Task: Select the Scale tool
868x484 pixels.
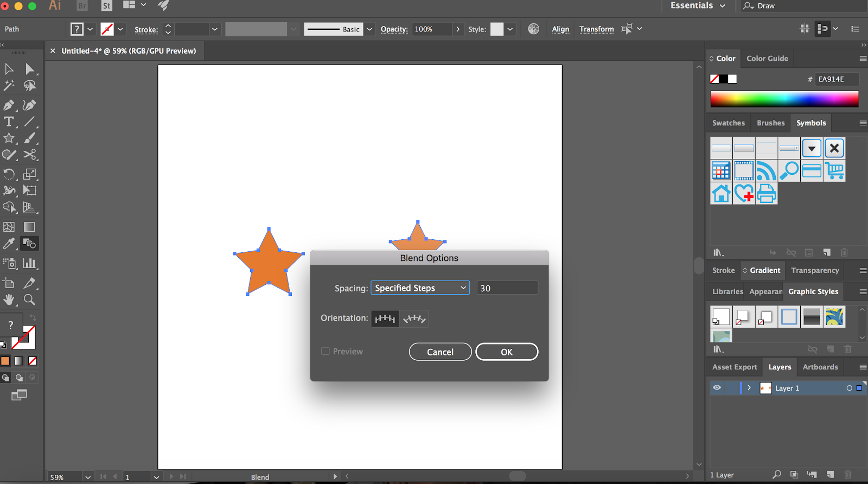Action: (x=30, y=174)
